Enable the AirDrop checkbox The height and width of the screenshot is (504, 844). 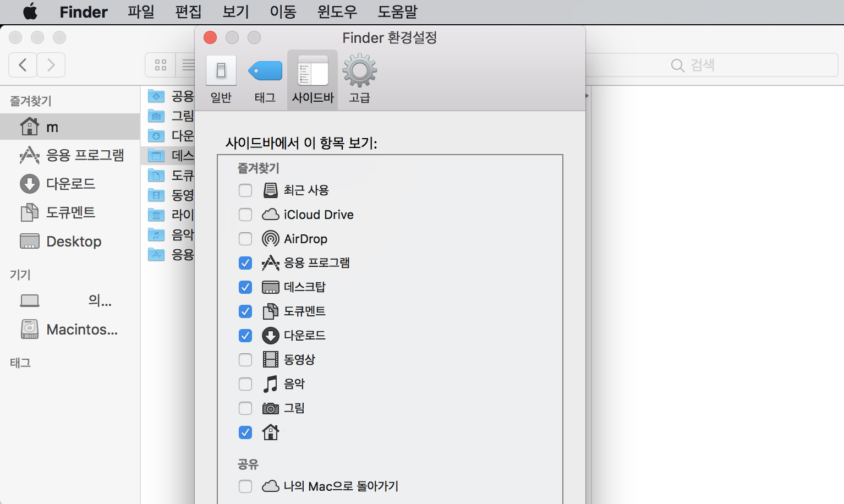pos(245,239)
